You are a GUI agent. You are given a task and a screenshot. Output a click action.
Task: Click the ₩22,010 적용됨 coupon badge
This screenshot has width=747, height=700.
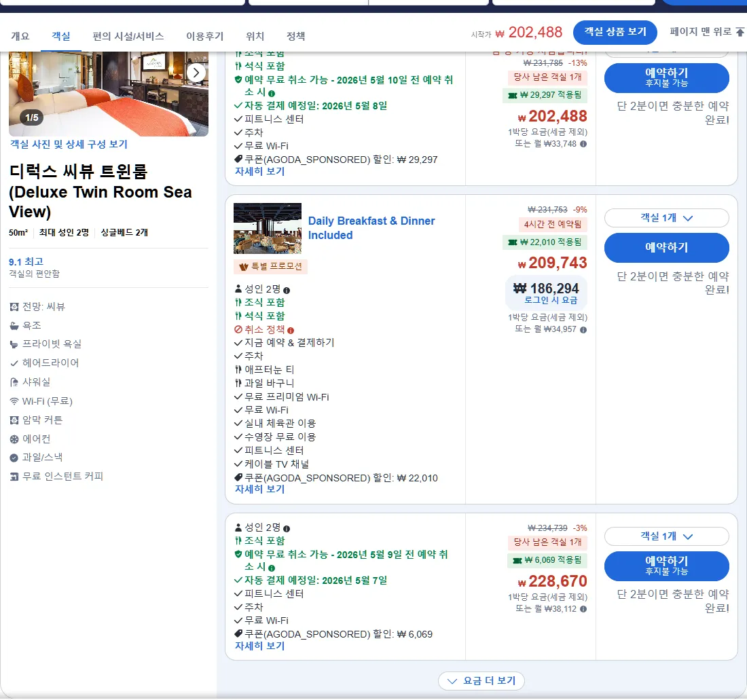[545, 242]
